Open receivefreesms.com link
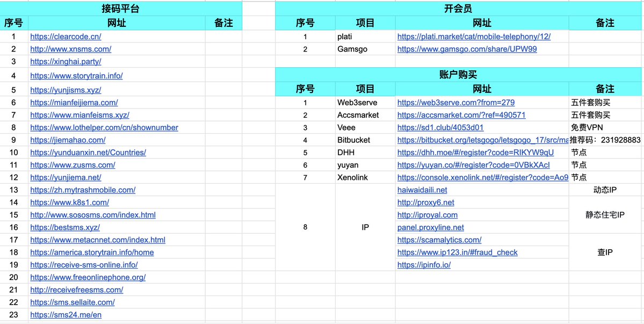644x324 pixels. click(77, 290)
